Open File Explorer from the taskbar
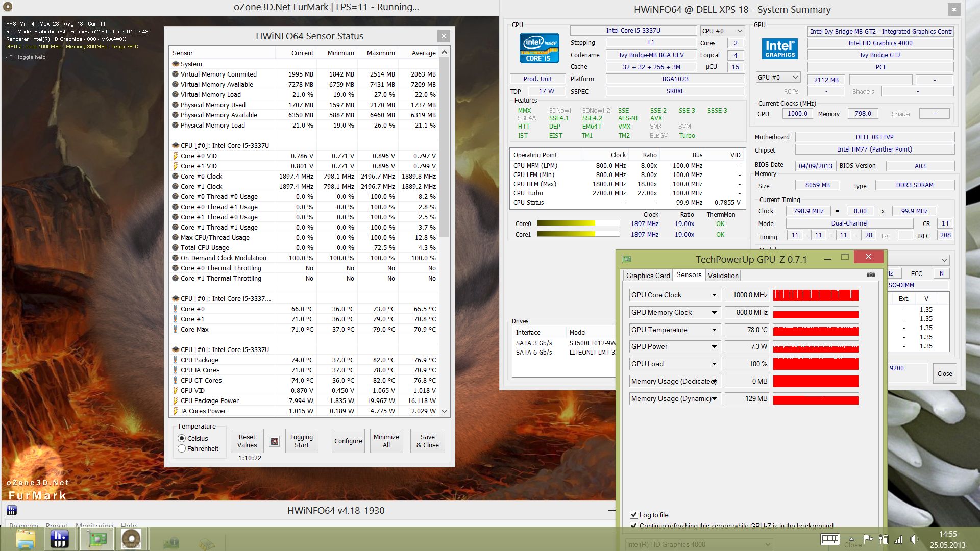Image resolution: width=980 pixels, height=551 pixels. click(x=25, y=539)
